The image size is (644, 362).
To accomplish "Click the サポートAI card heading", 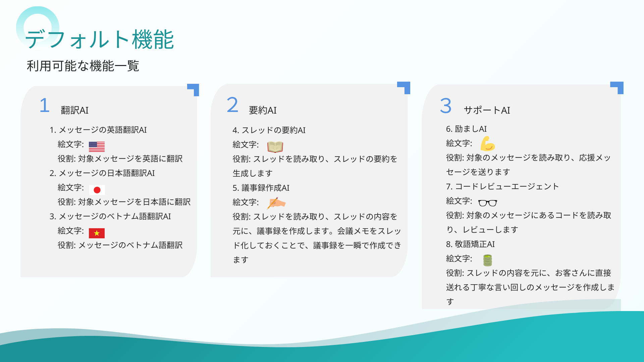I will (487, 110).
